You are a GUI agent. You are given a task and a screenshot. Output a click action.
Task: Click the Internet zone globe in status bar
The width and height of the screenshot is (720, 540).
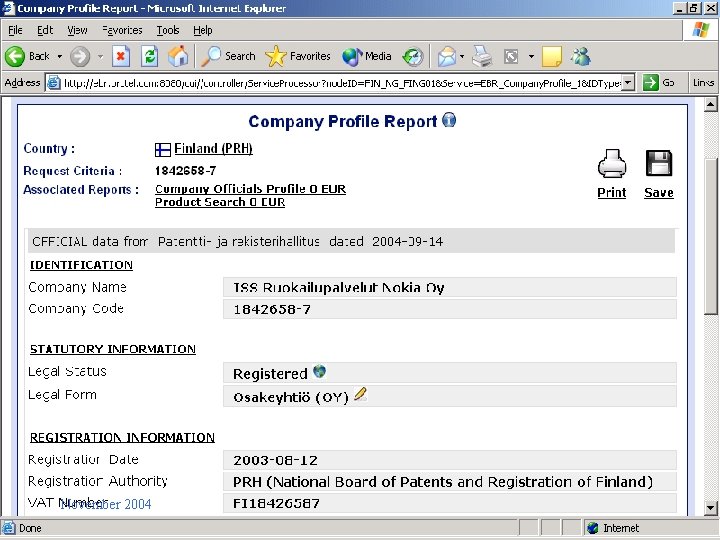593,528
